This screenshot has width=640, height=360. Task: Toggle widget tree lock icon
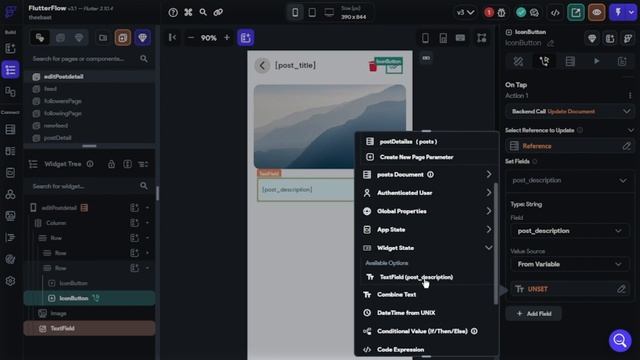click(111, 164)
